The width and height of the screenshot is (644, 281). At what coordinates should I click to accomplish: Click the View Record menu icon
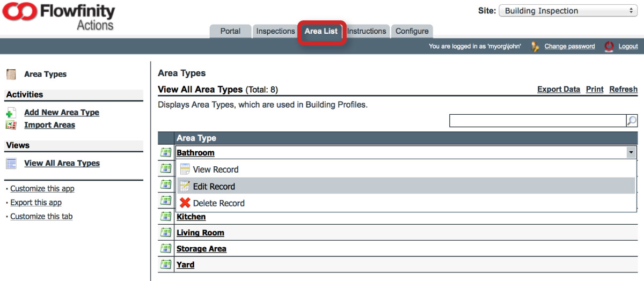point(185,169)
